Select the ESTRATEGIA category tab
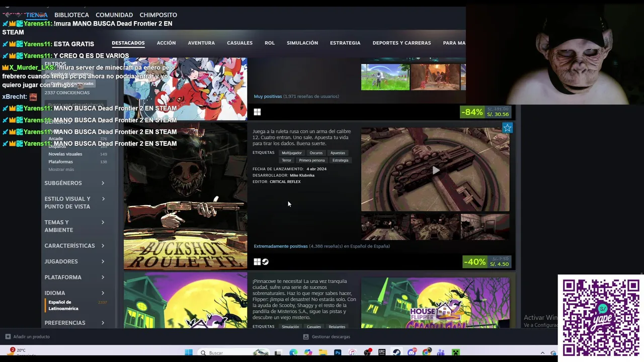 pos(345,43)
